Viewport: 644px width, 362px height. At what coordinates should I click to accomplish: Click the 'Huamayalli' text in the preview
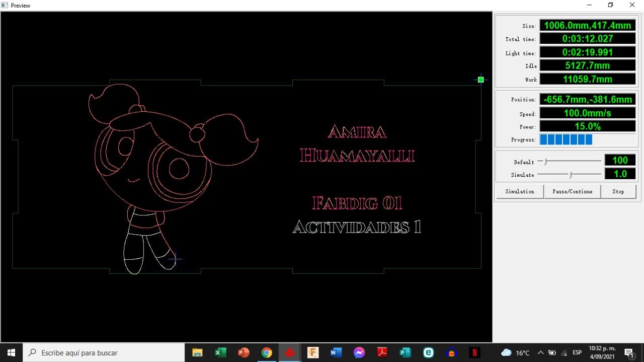click(357, 155)
